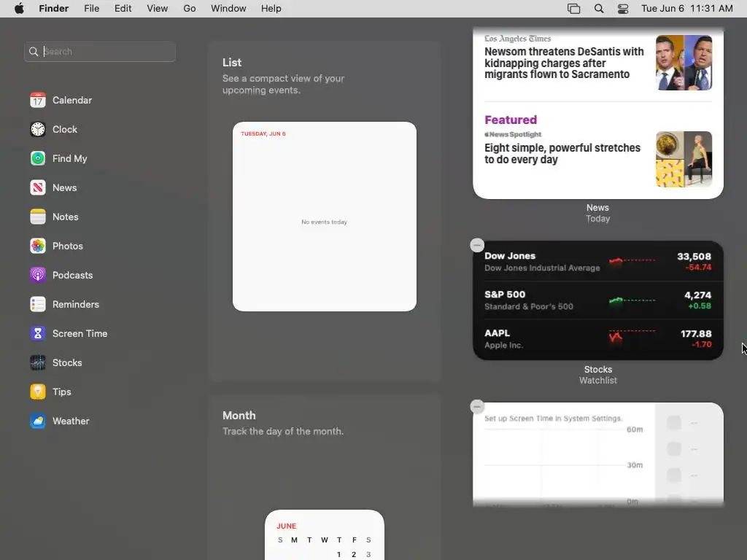Viewport: 747px width, 560px height.
Task: Open the View menu
Action: 158,9
